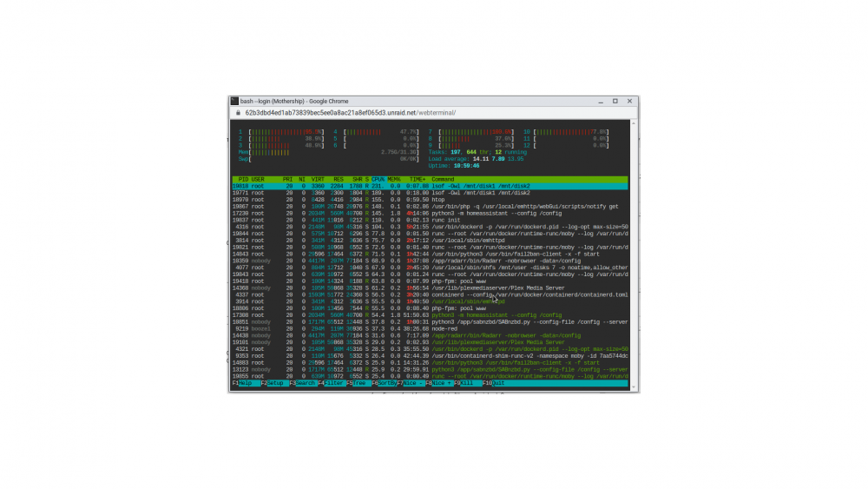The width and height of the screenshot is (868, 489).
Task: Select the lsof process row PID 19771
Action: click(x=431, y=193)
